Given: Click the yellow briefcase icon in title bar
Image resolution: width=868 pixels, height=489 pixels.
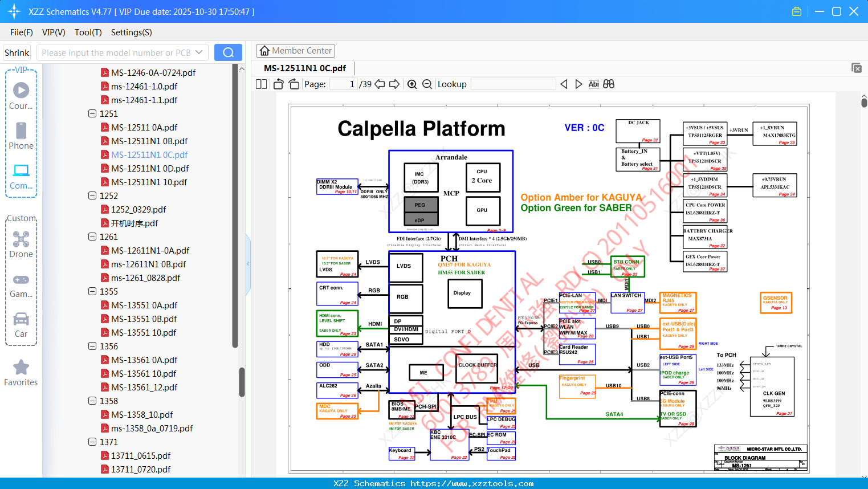Looking at the screenshot, I should tap(797, 11).
